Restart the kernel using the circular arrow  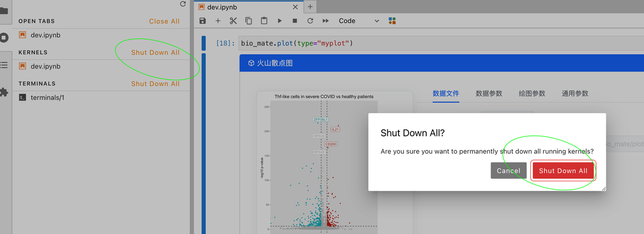point(310,21)
